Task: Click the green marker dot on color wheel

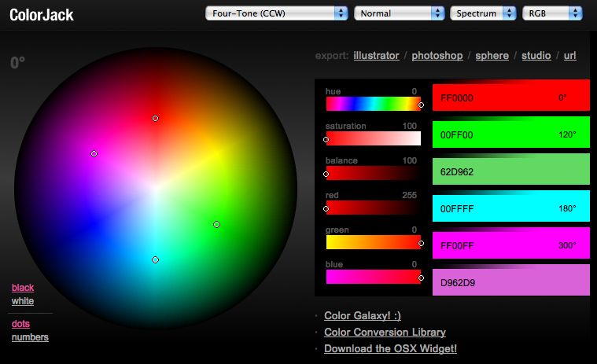Action: 216,225
